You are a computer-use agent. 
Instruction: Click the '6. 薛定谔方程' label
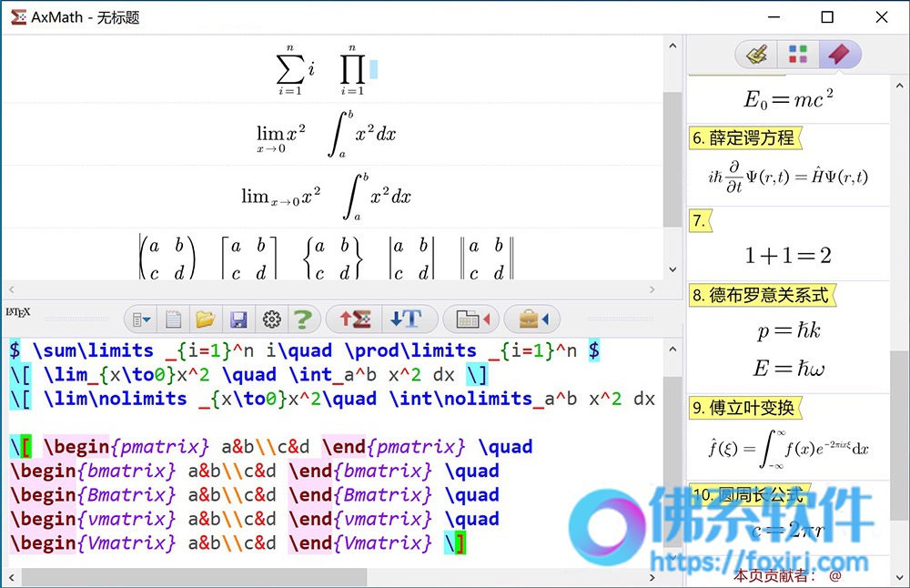point(745,138)
